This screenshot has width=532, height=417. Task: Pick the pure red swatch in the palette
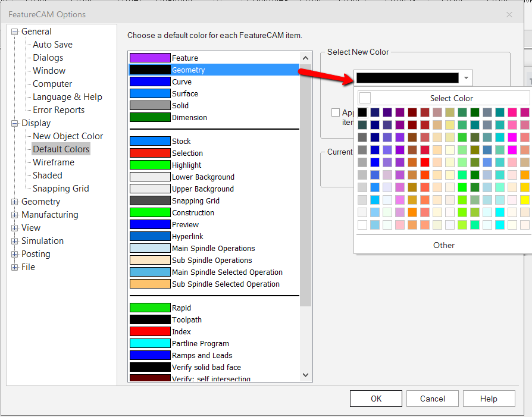(x=425, y=162)
